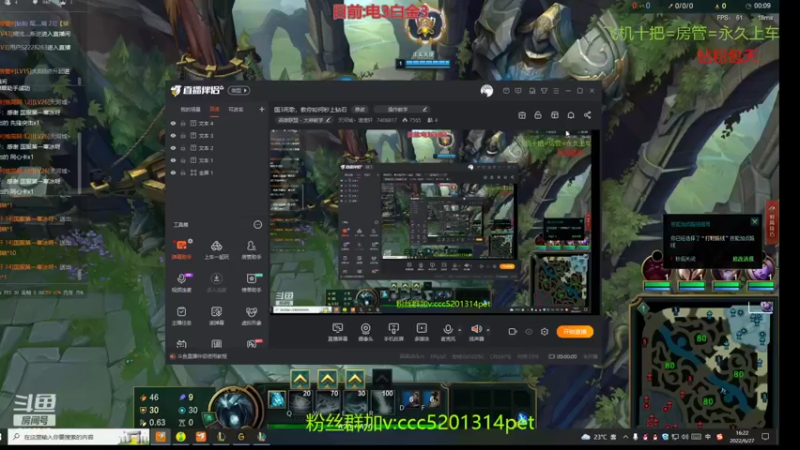Switch to the third scene tab
Screen dimensions: 800x450
(x=236, y=109)
